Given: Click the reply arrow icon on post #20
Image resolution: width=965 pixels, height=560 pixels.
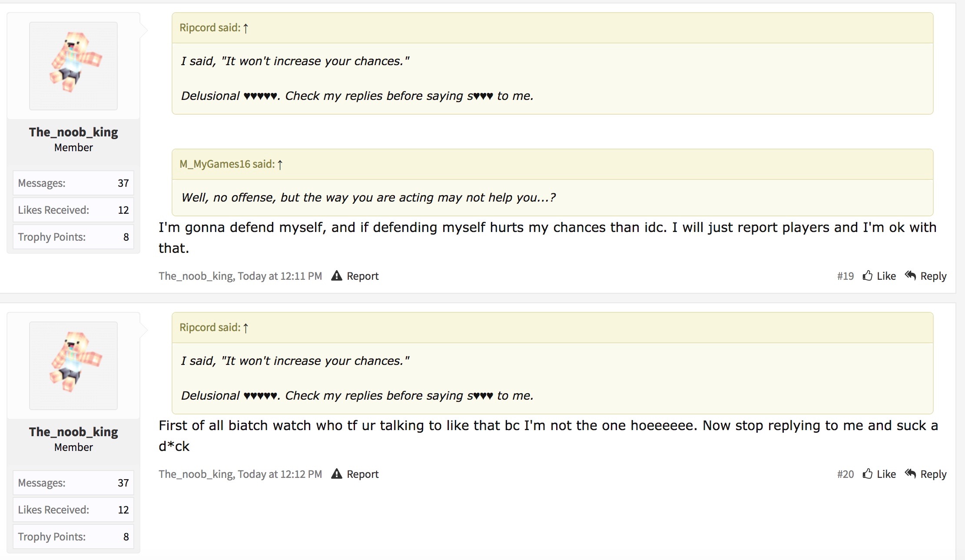Looking at the screenshot, I should pyautogui.click(x=911, y=474).
